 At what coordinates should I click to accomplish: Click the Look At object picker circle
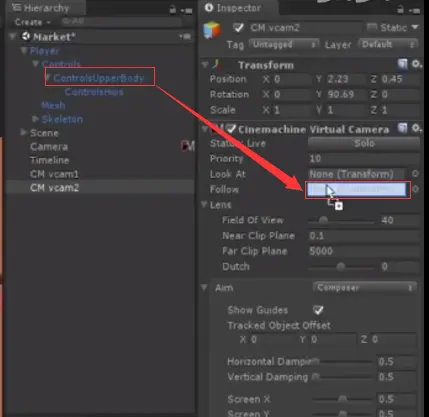415,174
